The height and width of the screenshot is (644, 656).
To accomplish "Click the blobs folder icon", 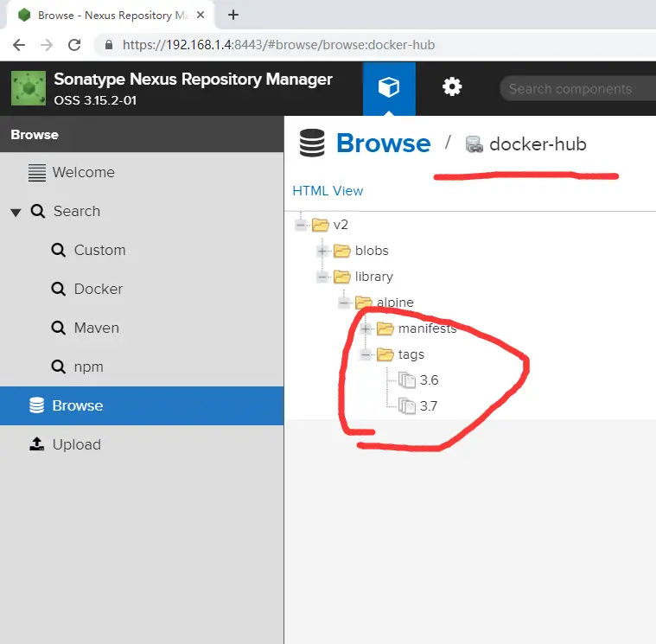I will (x=341, y=251).
